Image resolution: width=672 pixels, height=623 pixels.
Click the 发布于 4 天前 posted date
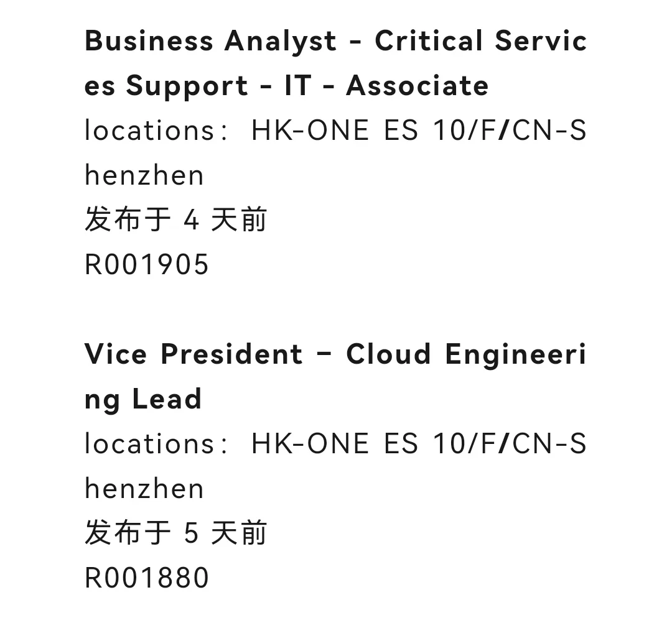pos(175,219)
